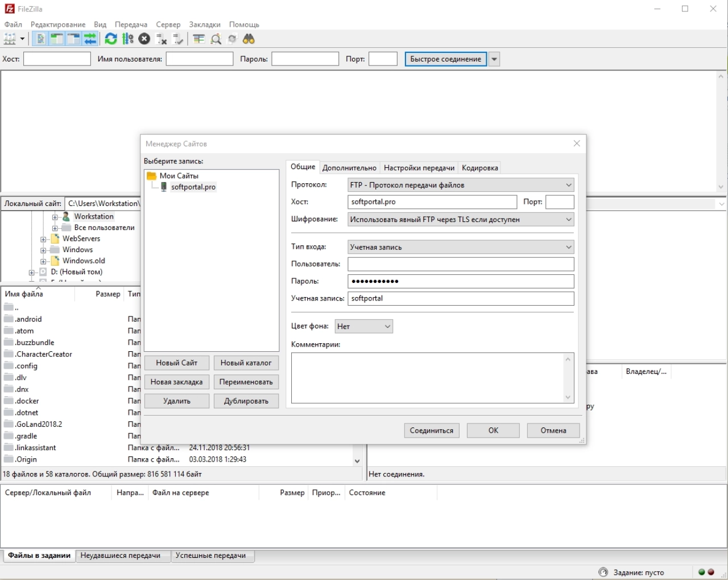
Task: Click the Новый Сайт button
Action: pyautogui.click(x=177, y=363)
